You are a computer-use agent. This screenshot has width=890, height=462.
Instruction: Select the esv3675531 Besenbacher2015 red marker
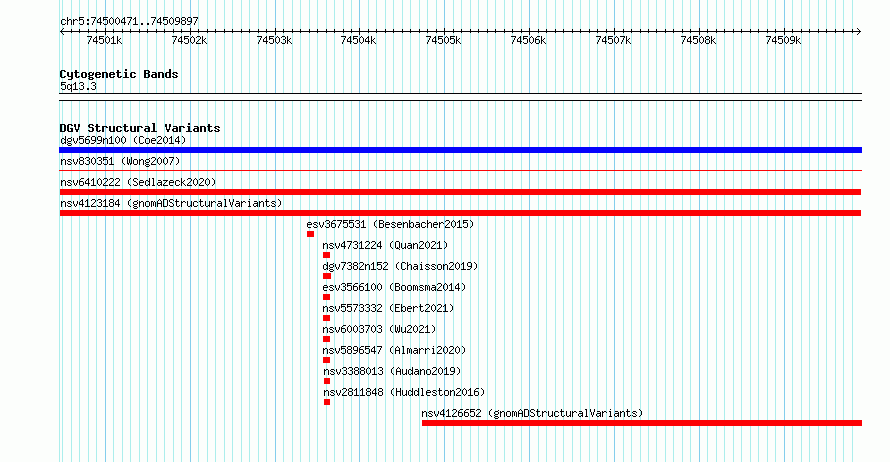pos(310,234)
